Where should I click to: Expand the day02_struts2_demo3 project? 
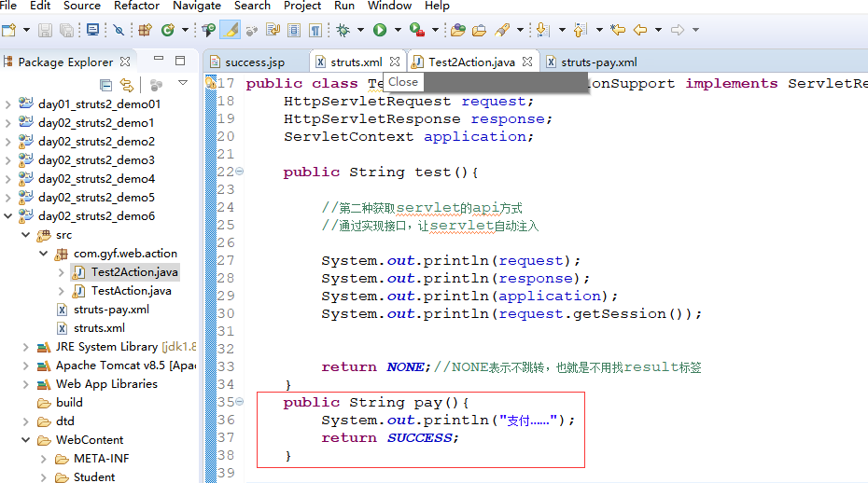click(x=7, y=159)
